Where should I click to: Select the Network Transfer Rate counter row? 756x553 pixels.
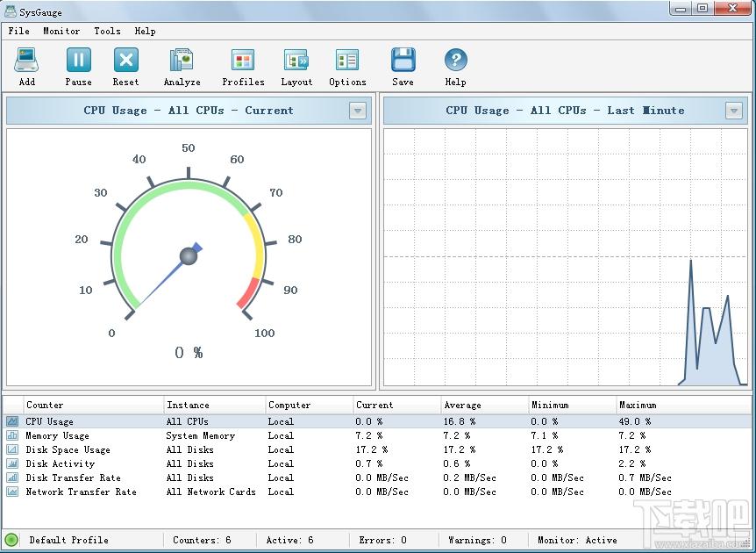[378, 492]
